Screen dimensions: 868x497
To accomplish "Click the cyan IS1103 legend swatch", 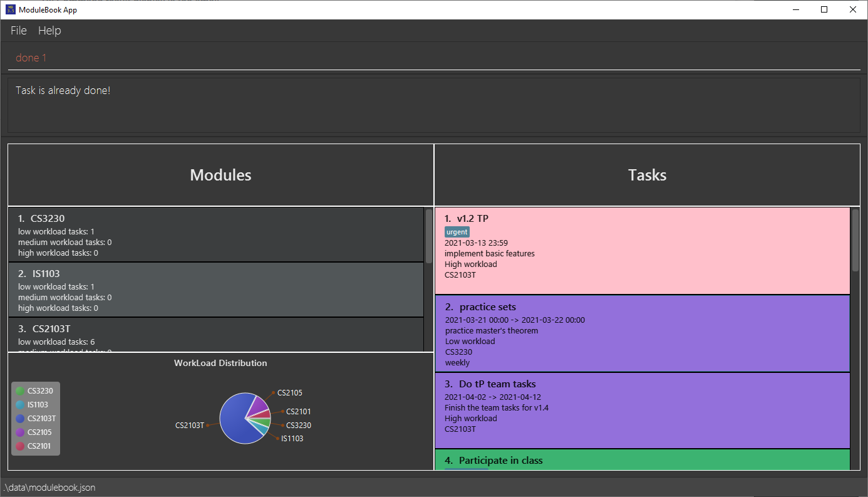I will (x=20, y=405).
